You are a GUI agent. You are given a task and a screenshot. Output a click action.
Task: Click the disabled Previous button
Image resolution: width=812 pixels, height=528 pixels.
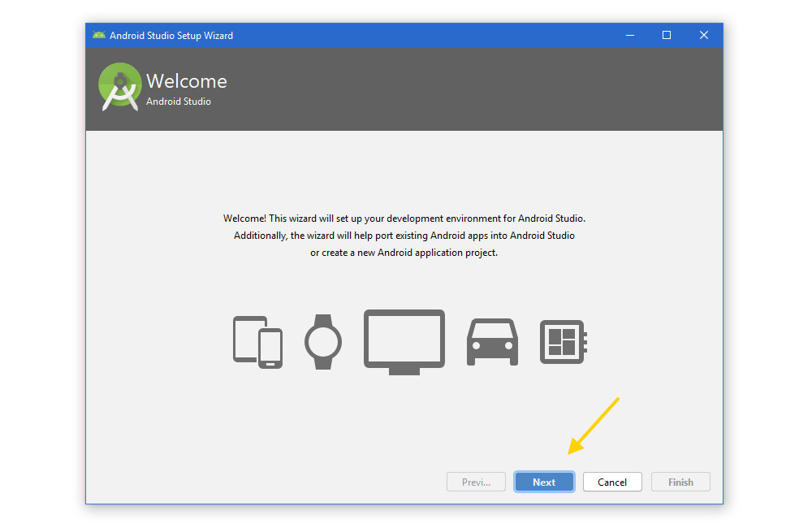tap(476, 482)
